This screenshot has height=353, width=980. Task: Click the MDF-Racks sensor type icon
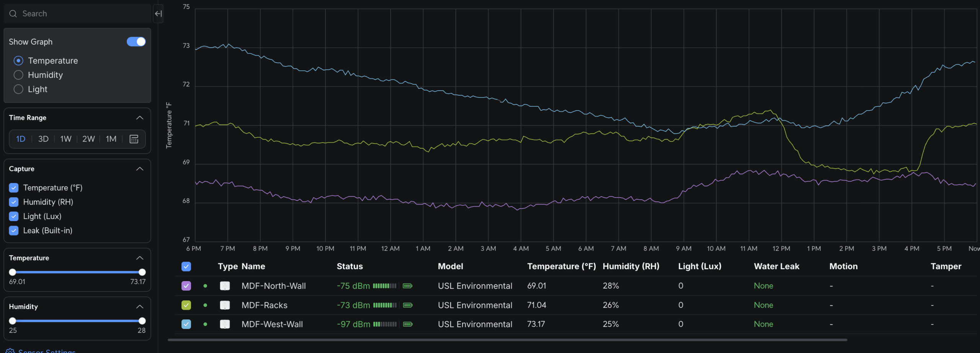click(x=225, y=305)
